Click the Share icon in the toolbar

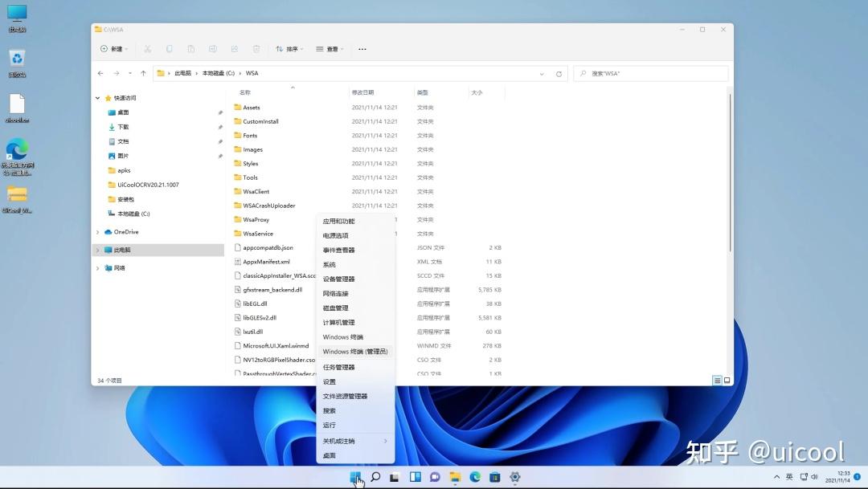(235, 49)
